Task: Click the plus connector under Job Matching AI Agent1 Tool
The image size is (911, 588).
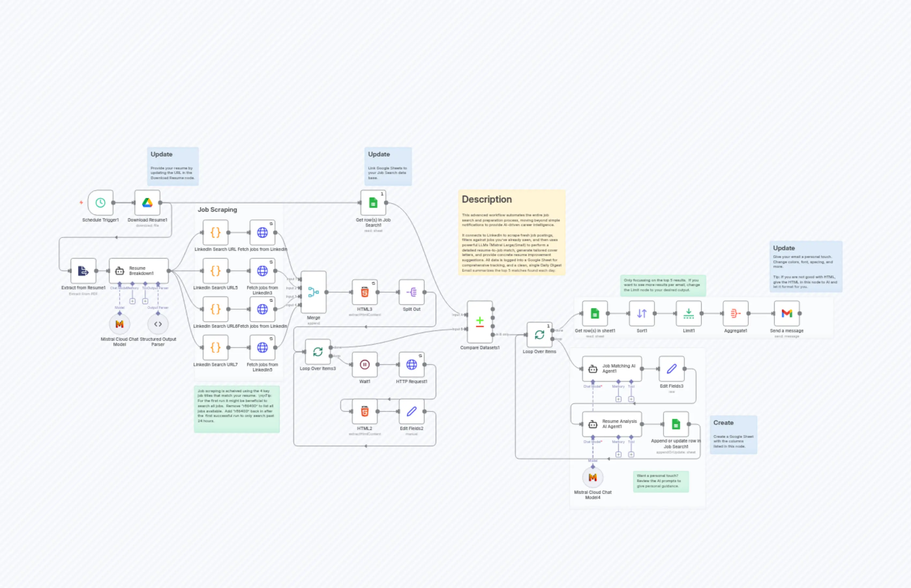Action: click(x=632, y=399)
